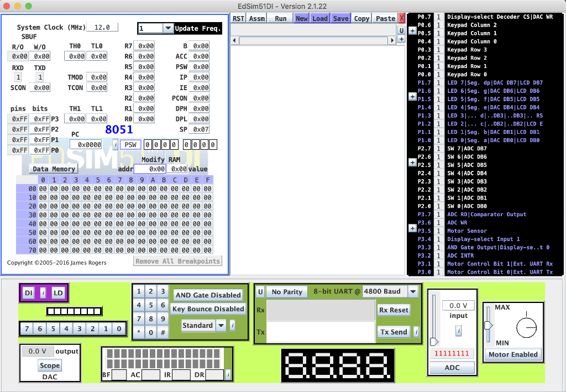Click the No Parity button

pyautogui.click(x=287, y=292)
